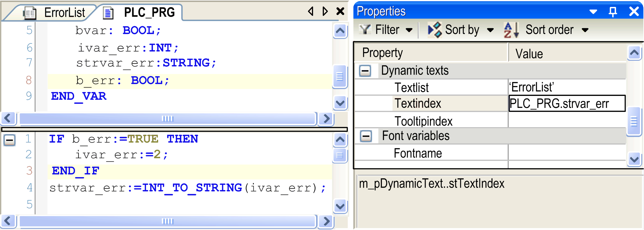Fold the IF block in code editor

9,140
